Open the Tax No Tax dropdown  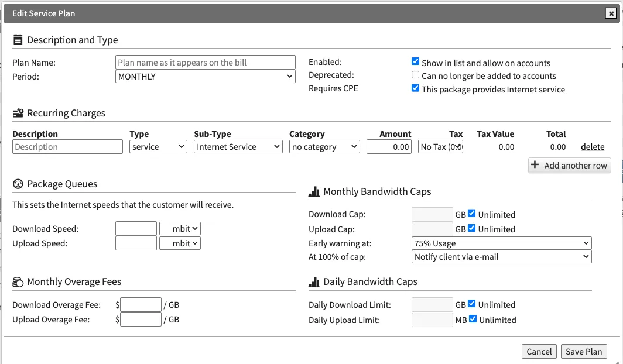click(440, 147)
